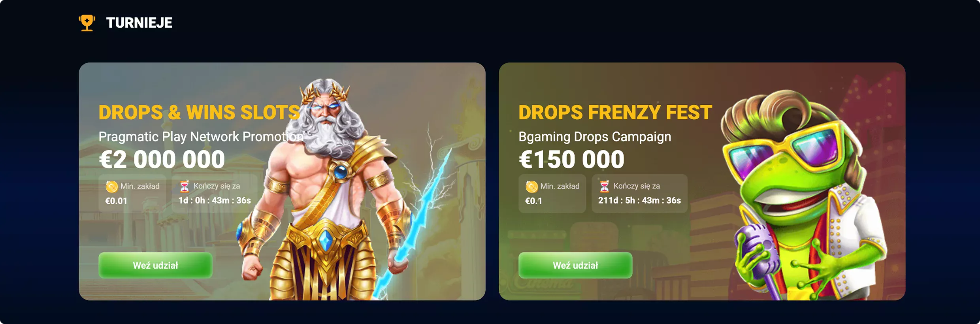Click Weź udział on Drops Frenzy Fest
This screenshot has height=324, width=980.
pyautogui.click(x=575, y=265)
